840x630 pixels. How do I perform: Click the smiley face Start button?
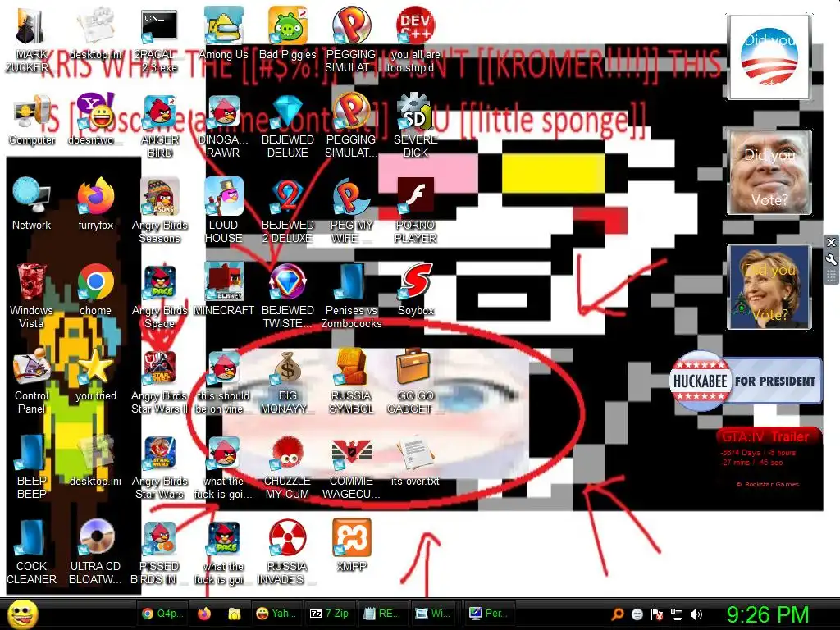[22, 614]
